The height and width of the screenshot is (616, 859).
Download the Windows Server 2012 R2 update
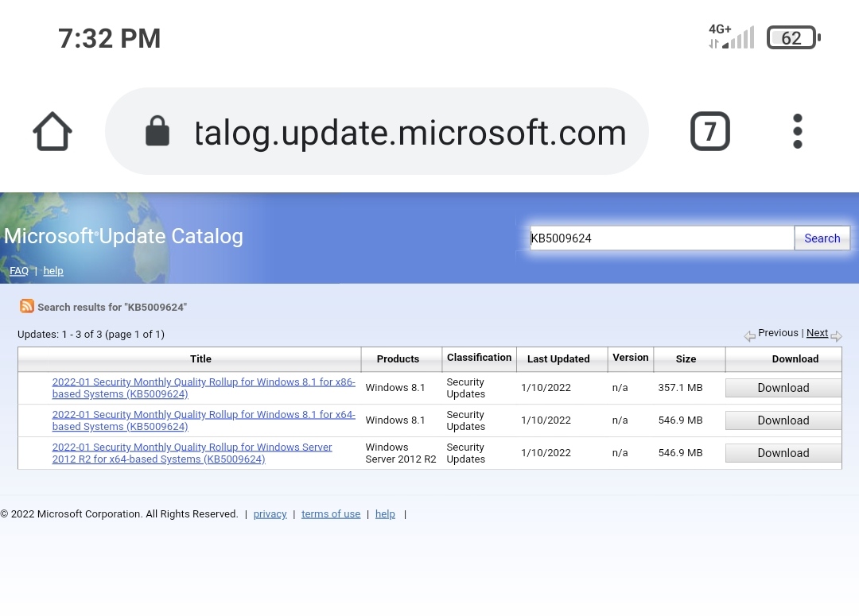coord(783,453)
